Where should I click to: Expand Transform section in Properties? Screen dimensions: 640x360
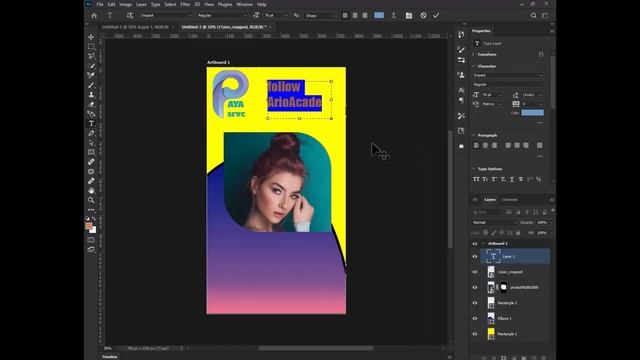pos(473,54)
